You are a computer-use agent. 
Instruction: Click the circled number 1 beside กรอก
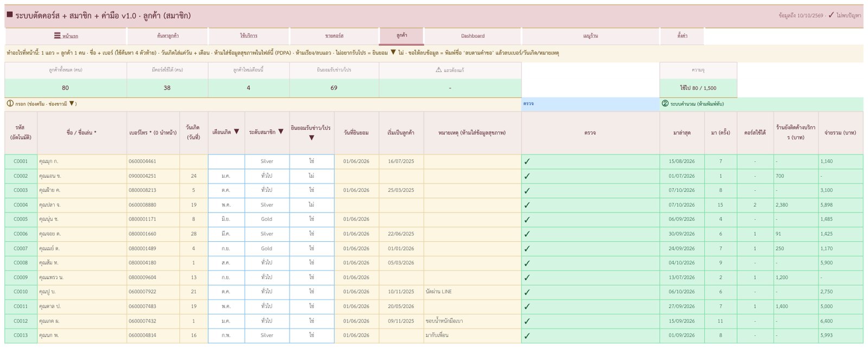click(10, 104)
